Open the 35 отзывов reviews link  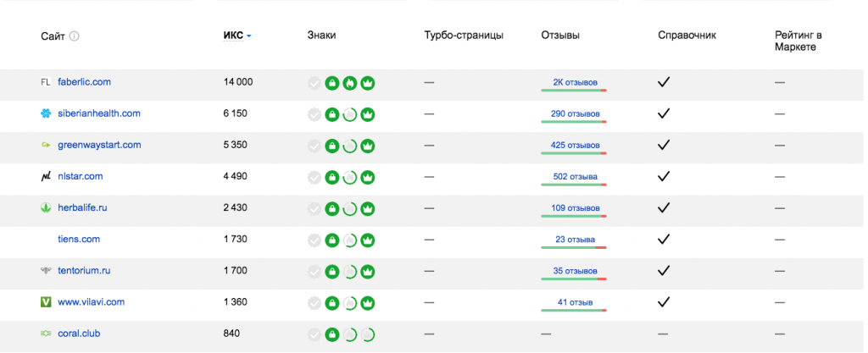[576, 271]
